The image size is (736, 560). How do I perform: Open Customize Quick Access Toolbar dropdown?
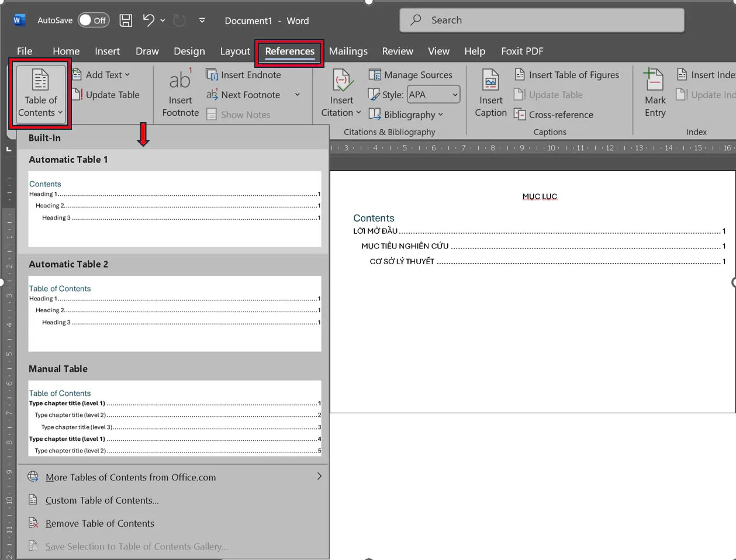202,20
